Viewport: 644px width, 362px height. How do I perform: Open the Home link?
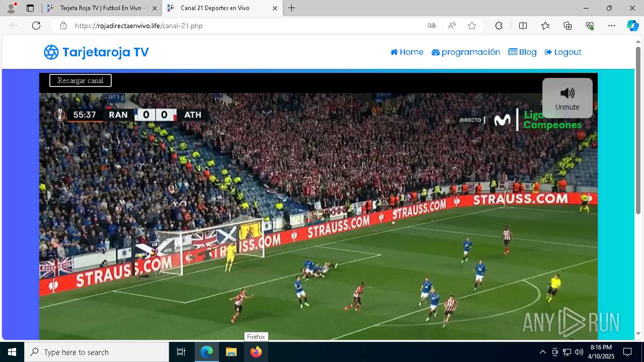click(x=407, y=52)
